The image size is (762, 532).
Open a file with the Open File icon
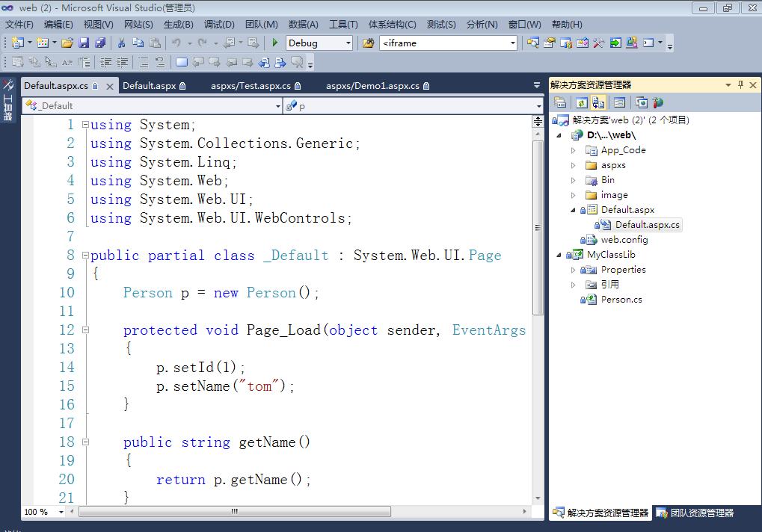(x=67, y=43)
